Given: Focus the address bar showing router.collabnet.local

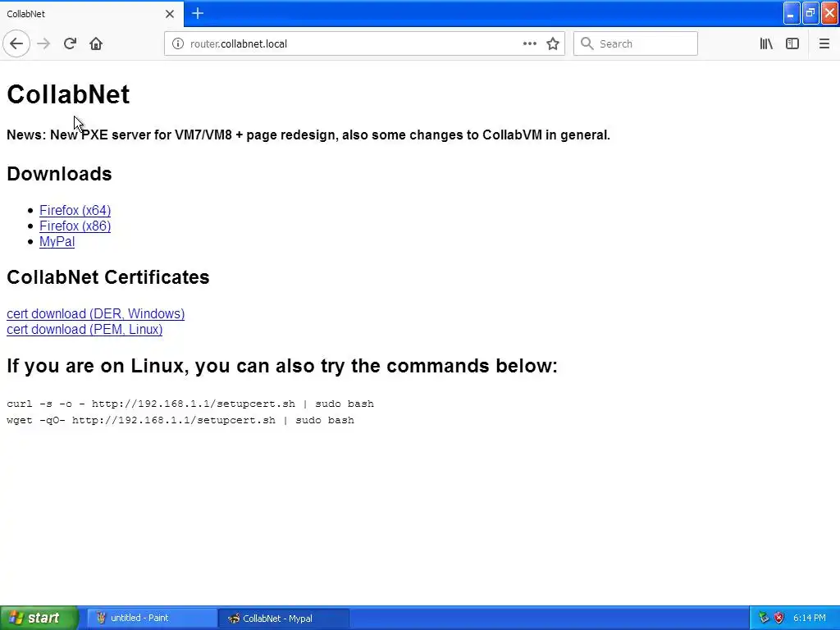Looking at the screenshot, I should click(x=364, y=44).
